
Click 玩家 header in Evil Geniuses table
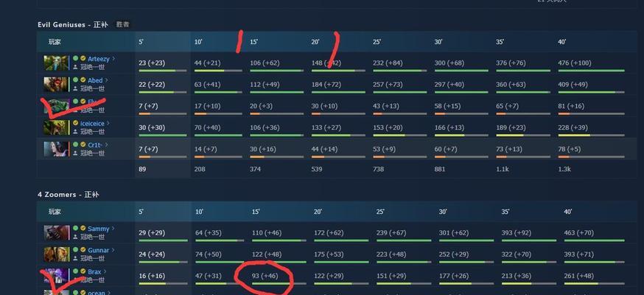[55, 41]
